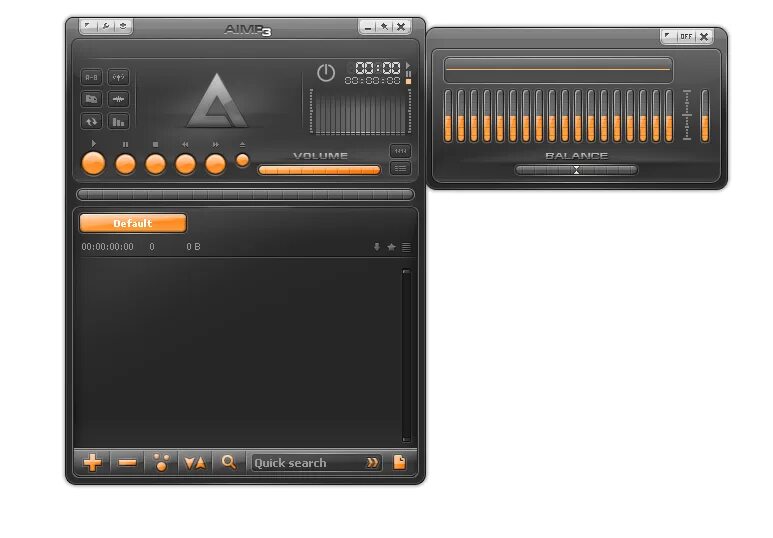Adjust the orange VOLUME slider
773x538 pixels.
click(x=319, y=170)
